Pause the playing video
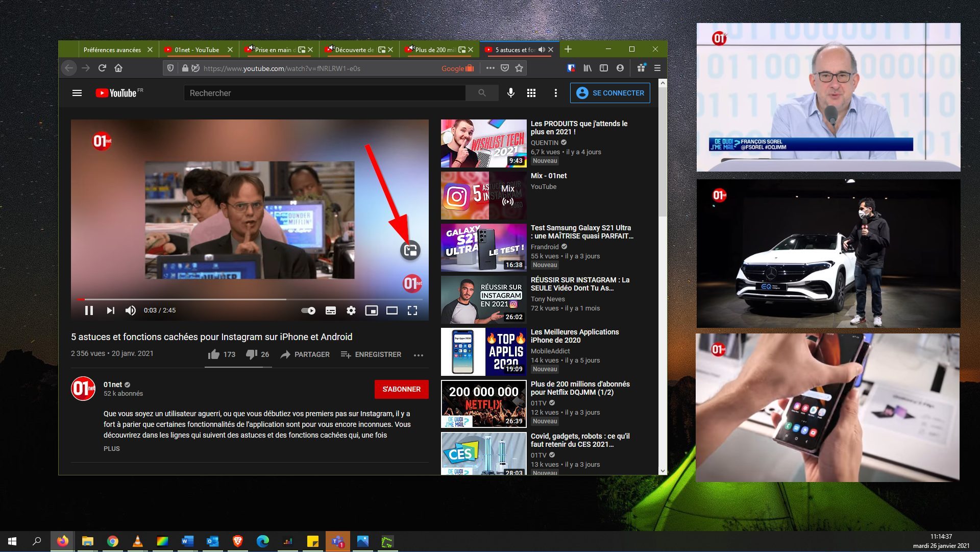 [x=89, y=310]
